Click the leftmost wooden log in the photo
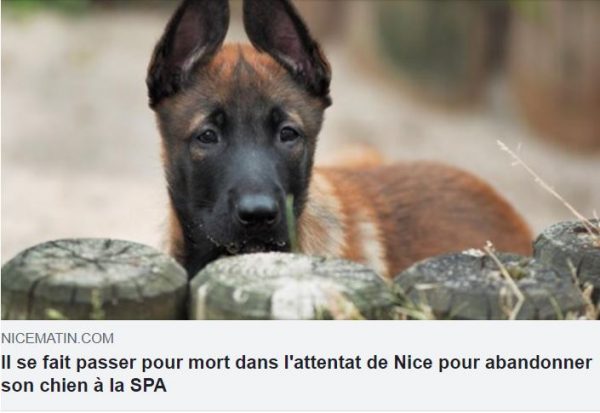The image size is (600, 413). click(x=94, y=279)
